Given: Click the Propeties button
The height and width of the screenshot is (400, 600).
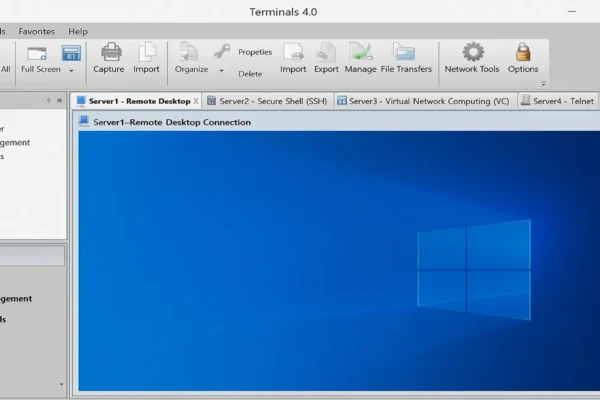Looking at the screenshot, I should 255,52.
